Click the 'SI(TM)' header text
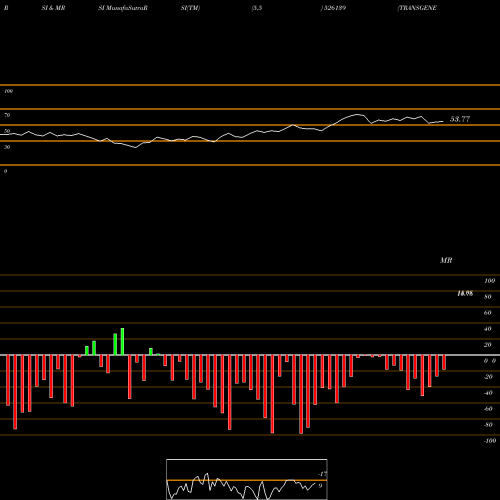 pos(190,8)
